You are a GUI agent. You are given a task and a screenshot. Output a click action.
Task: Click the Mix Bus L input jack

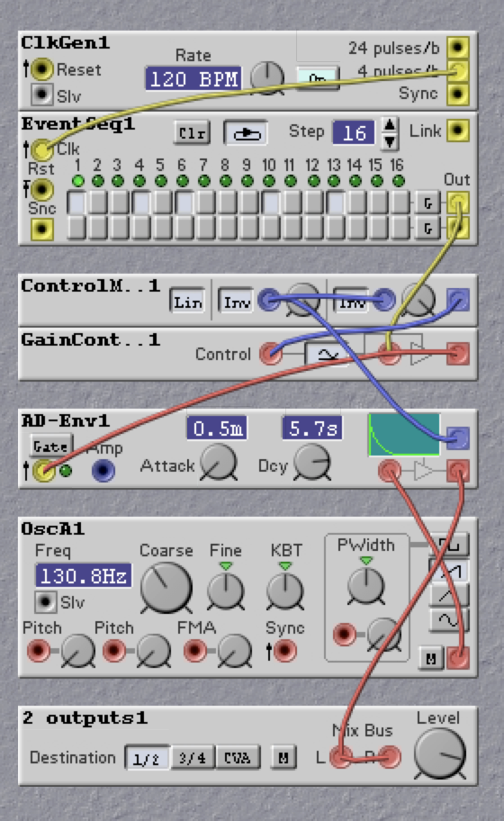342,757
